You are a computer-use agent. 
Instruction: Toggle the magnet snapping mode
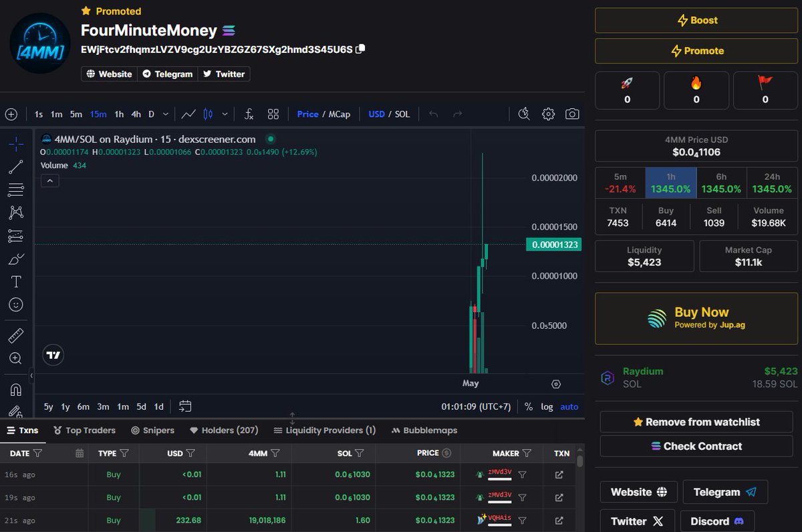coord(16,389)
